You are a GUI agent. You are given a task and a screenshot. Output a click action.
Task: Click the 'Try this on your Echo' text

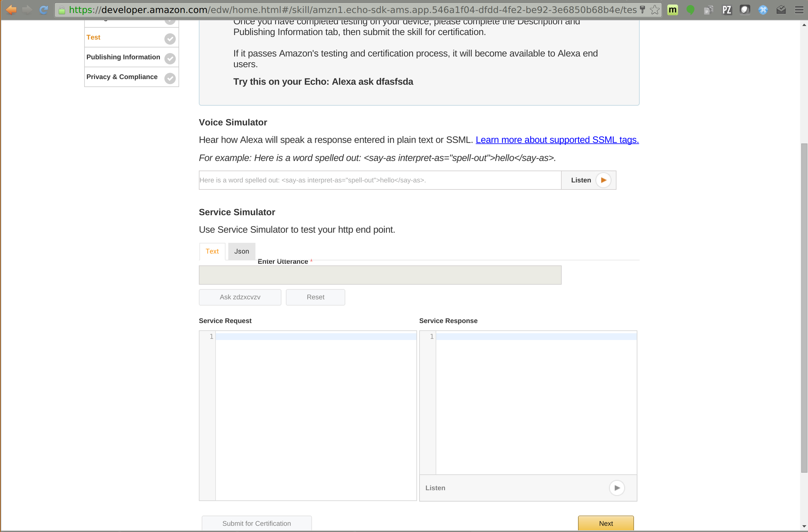pos(323,82)
